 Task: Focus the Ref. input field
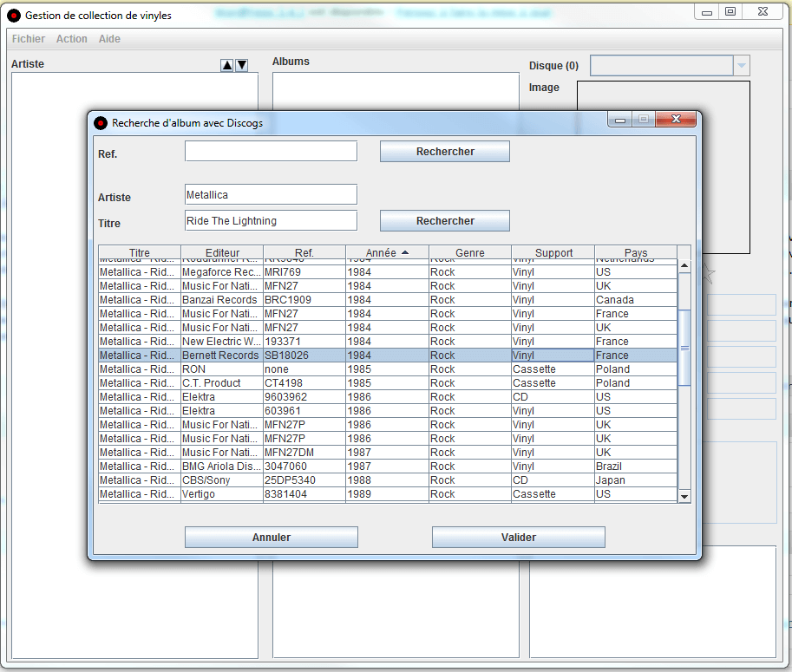[272, 151]
